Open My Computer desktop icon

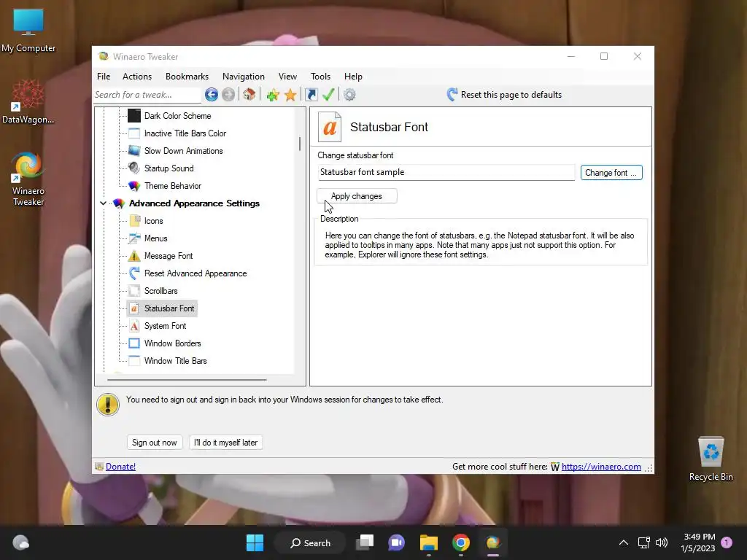click(x=28, y=31)
